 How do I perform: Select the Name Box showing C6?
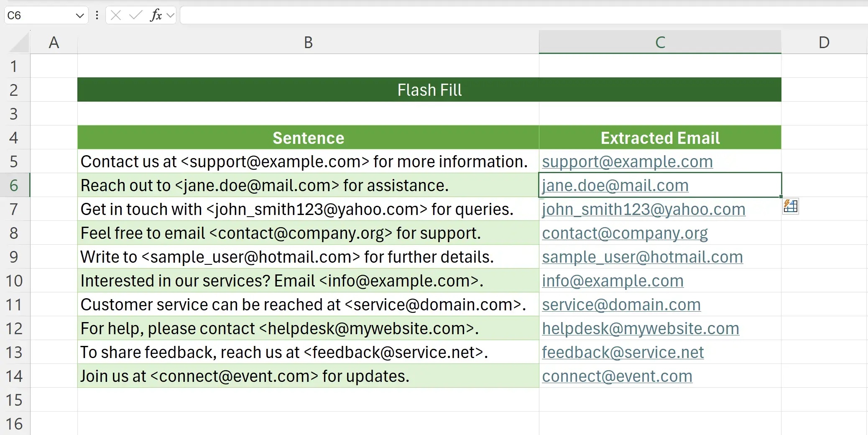click(38, 15)
